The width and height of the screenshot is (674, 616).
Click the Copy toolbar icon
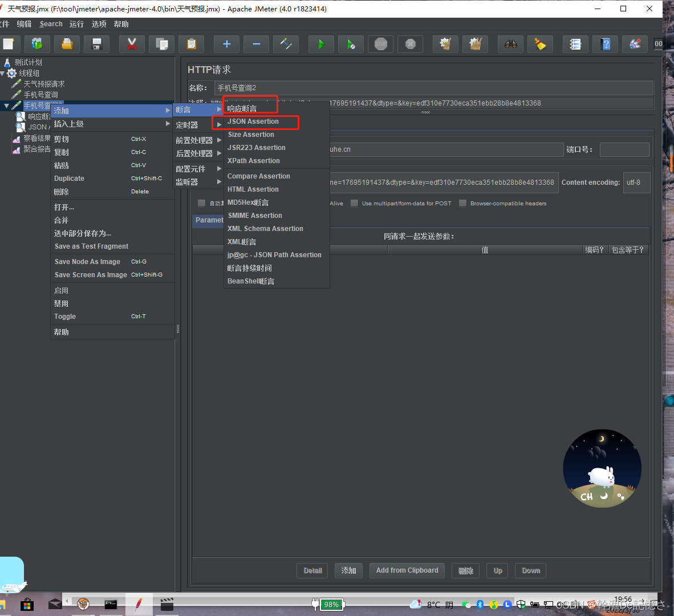[162, 44]
